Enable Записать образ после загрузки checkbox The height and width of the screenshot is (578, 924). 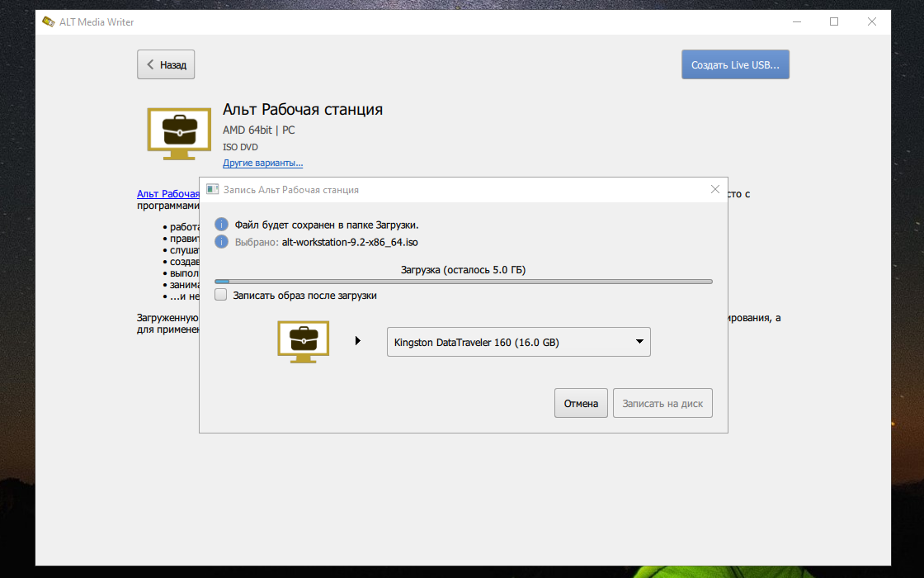pos(221,295)
